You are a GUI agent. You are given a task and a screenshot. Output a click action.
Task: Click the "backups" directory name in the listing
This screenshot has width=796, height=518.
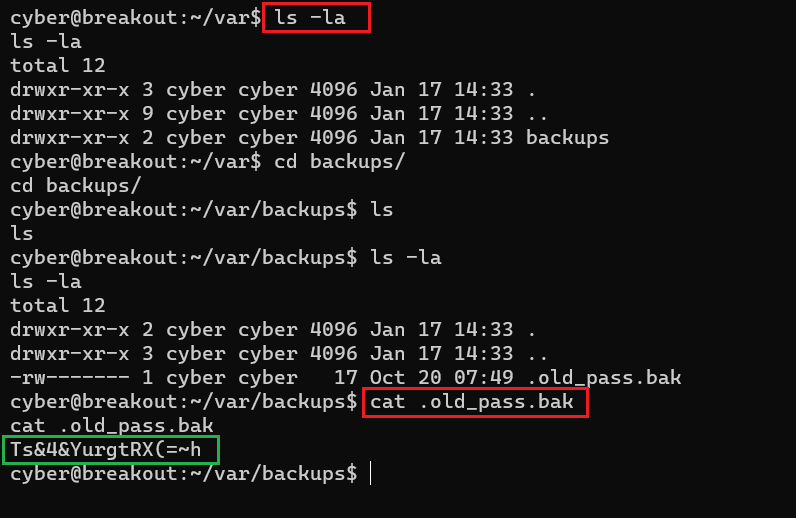[x=567, y=137]
